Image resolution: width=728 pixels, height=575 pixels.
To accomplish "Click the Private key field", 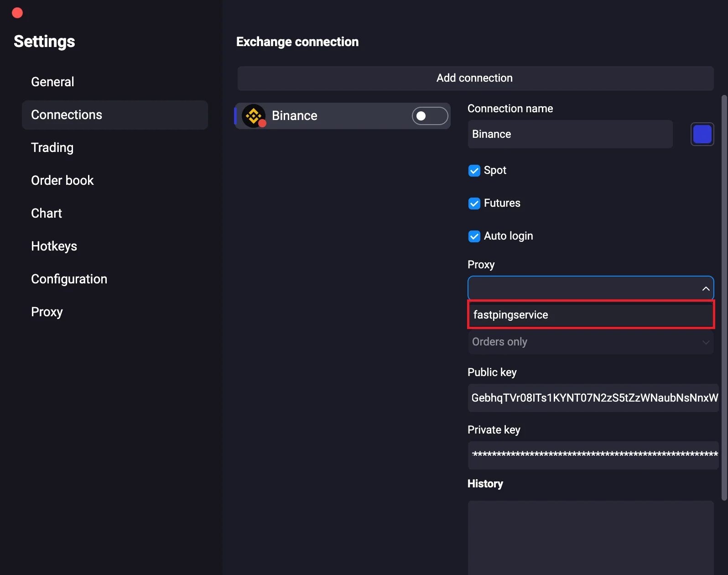I will pos(593,455).
